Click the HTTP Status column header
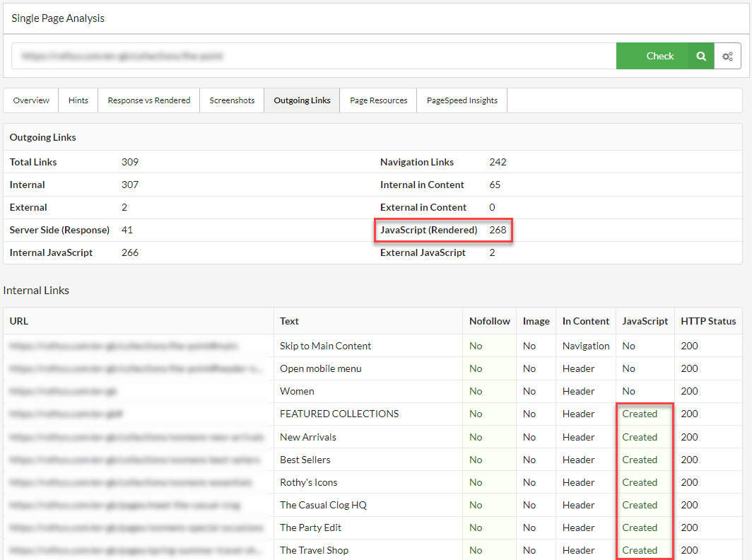 click(708, 321)
